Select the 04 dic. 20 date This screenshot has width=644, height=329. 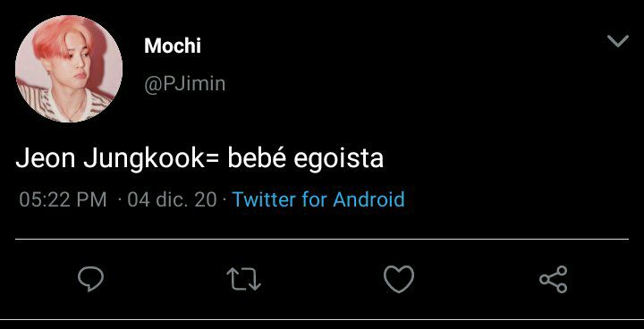coord(172,199)
